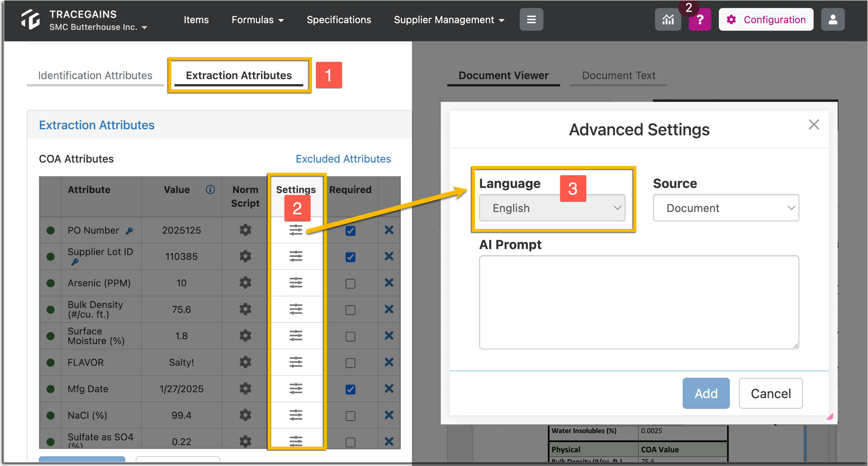This screenshot has width=868, height=466.
Task: Open the Norm Script gear for PO Number
Action: [245, 230]
